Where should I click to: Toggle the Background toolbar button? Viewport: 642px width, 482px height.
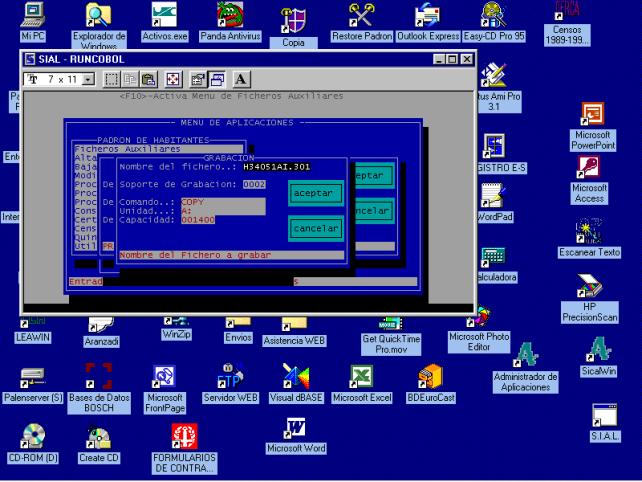[x=217, y=79]
